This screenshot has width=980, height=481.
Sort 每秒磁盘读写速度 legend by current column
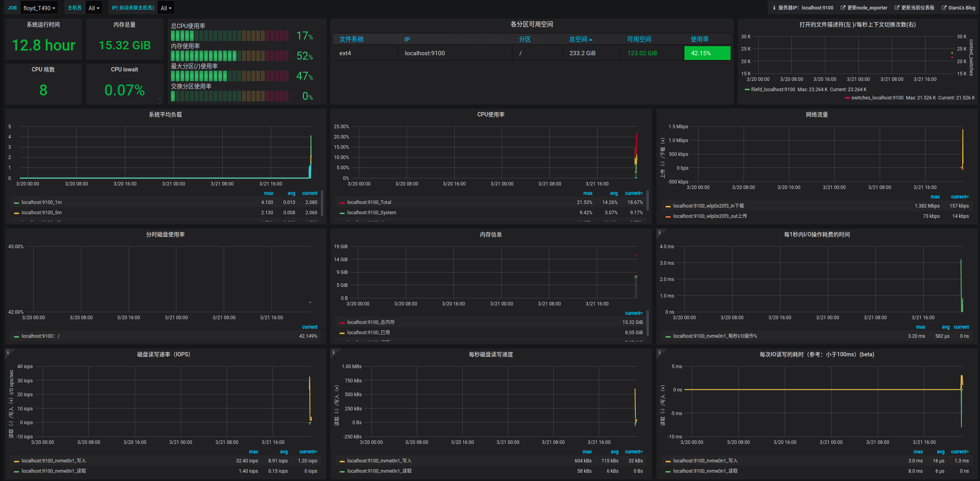(x=634, y=452)
